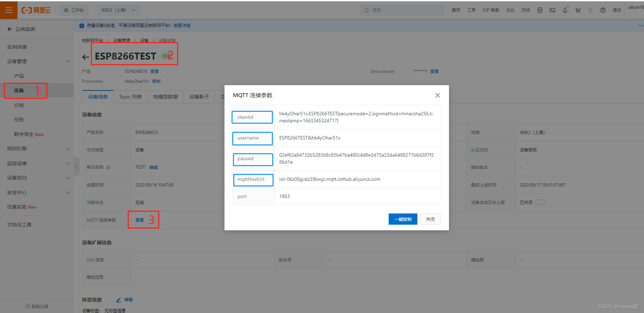Open the 工作台 workbench
The image size is (644, 313).
[x=74, y=10]
